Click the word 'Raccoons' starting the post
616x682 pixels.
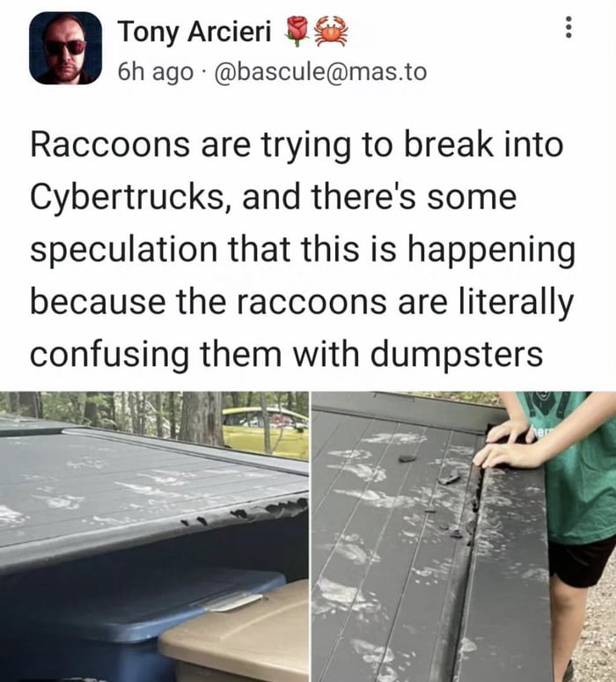point(110,144)
